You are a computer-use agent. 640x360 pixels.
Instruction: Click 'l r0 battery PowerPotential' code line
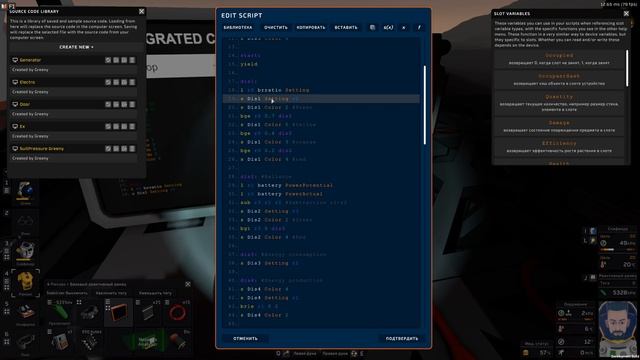[287, 185]
